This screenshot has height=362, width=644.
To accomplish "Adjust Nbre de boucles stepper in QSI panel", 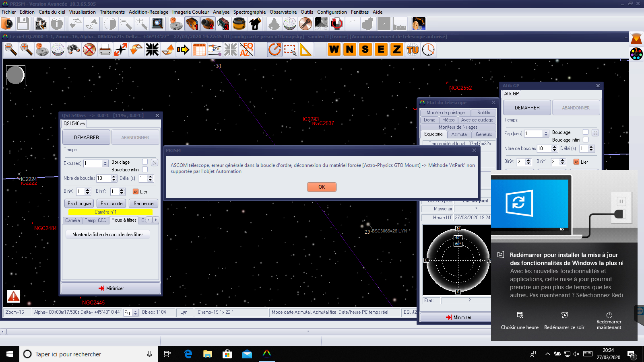I will 114,178.
